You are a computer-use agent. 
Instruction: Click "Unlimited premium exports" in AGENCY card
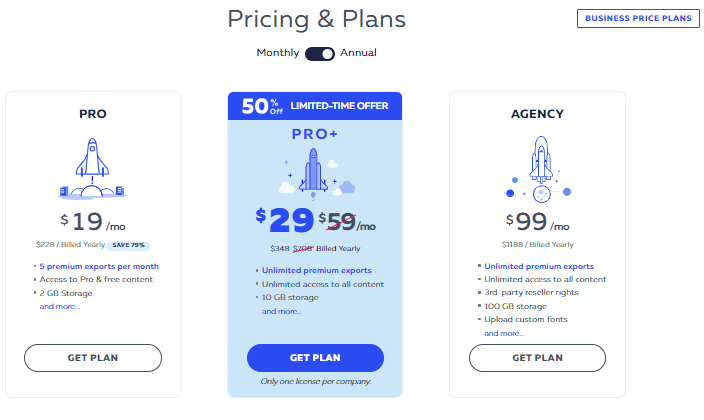(x=539, y=266)
